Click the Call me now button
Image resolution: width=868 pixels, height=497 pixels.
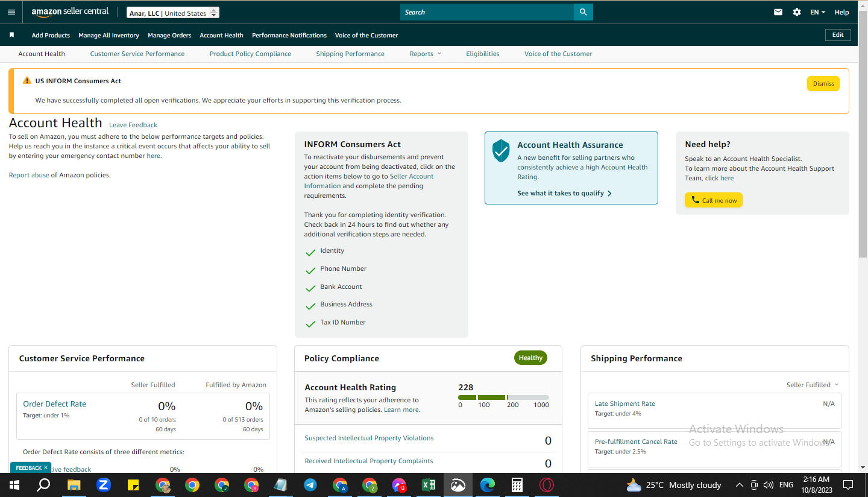click(x=714, y=200)
